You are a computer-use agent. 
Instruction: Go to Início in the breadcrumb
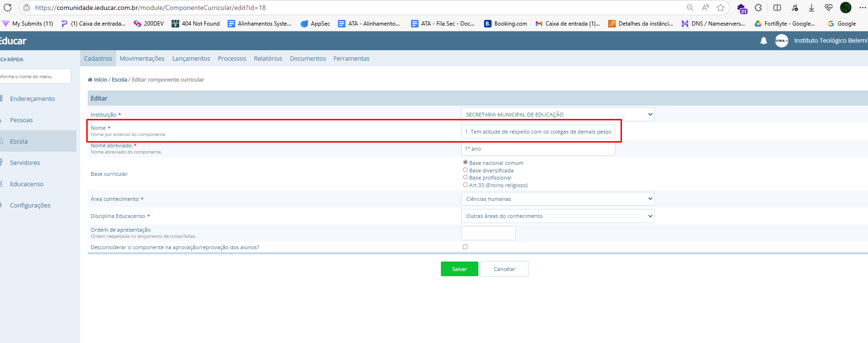pos(101,80)
